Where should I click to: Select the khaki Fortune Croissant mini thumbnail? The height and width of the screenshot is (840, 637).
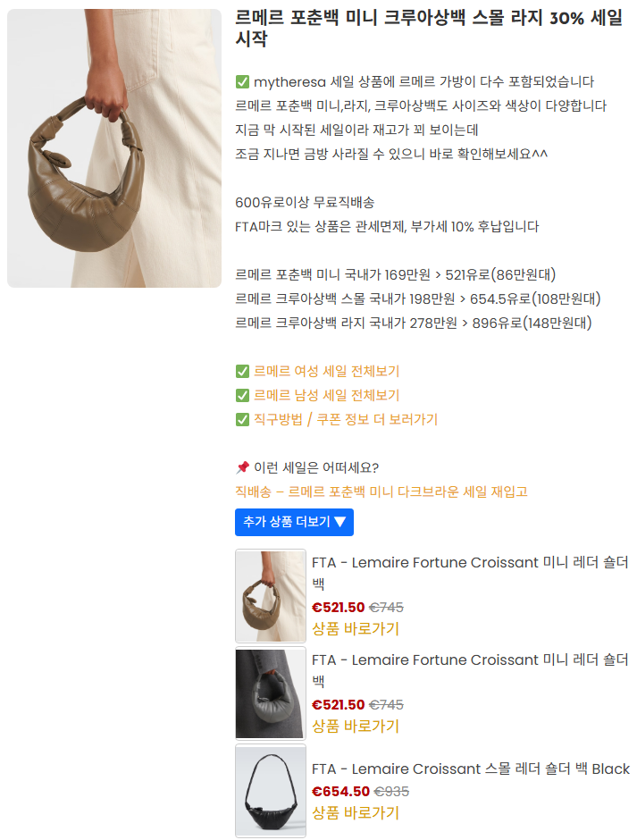pyautogui.click(x=271, y=596)
